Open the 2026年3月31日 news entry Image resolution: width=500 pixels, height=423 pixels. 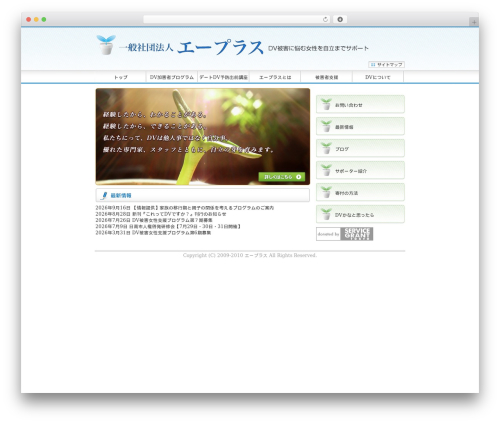click(x=153, y=233)
